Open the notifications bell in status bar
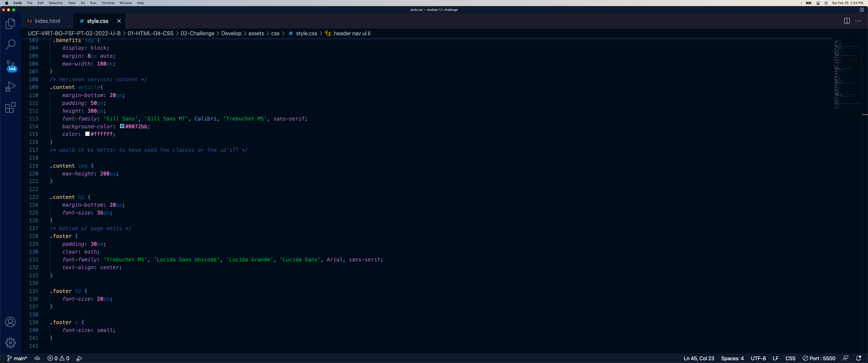Viewport: 868px width, 363px height. pos(859,358)
